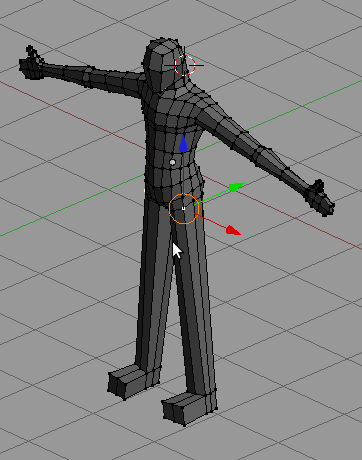Select the left leg of the model
This screenshot has width=362, height=460.
[153, 283]
